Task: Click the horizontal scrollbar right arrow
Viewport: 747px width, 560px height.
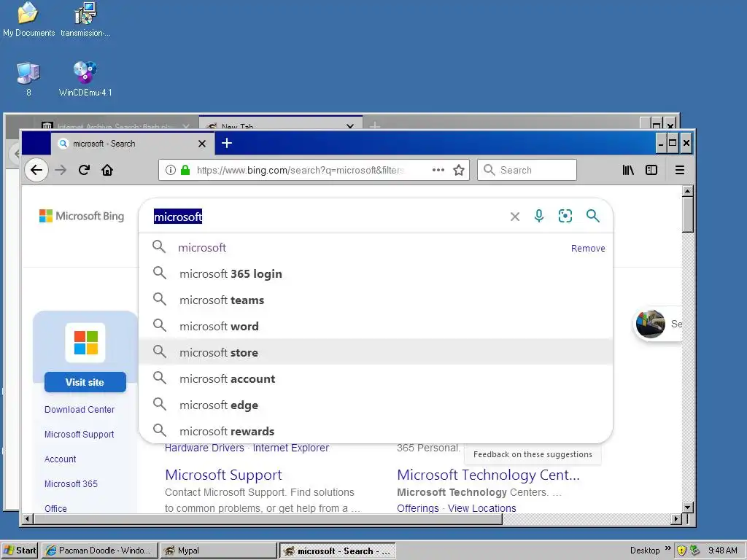Action: (676, 518)
